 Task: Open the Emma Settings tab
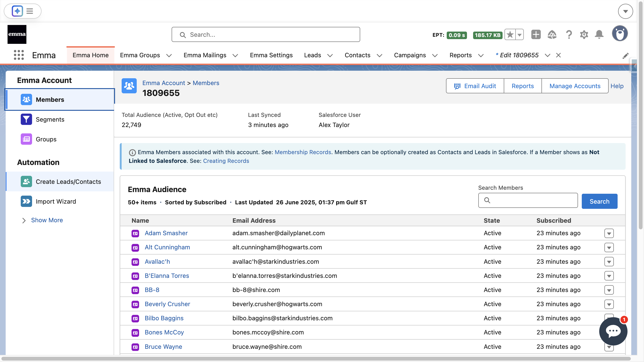coord(271,55)
